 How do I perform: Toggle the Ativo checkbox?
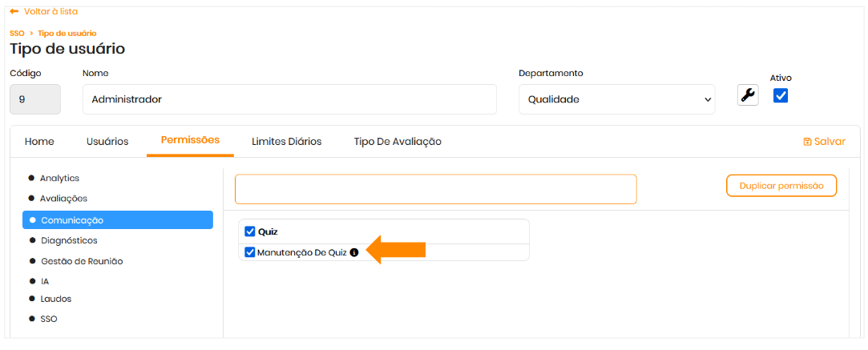781,95
